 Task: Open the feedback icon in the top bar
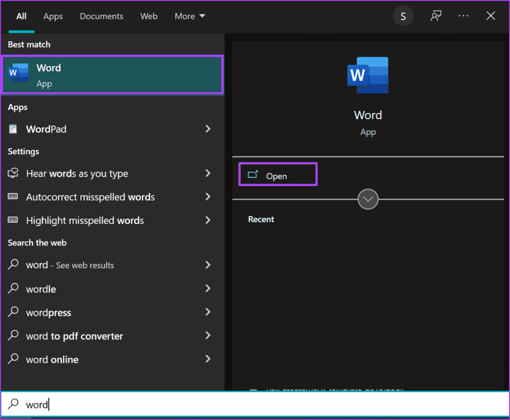(436, 15)
